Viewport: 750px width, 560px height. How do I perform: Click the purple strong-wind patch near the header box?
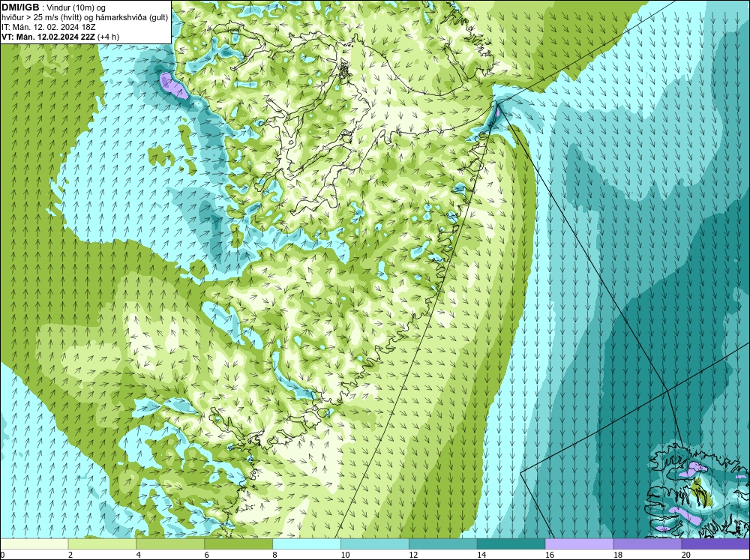tap(173, 85)
